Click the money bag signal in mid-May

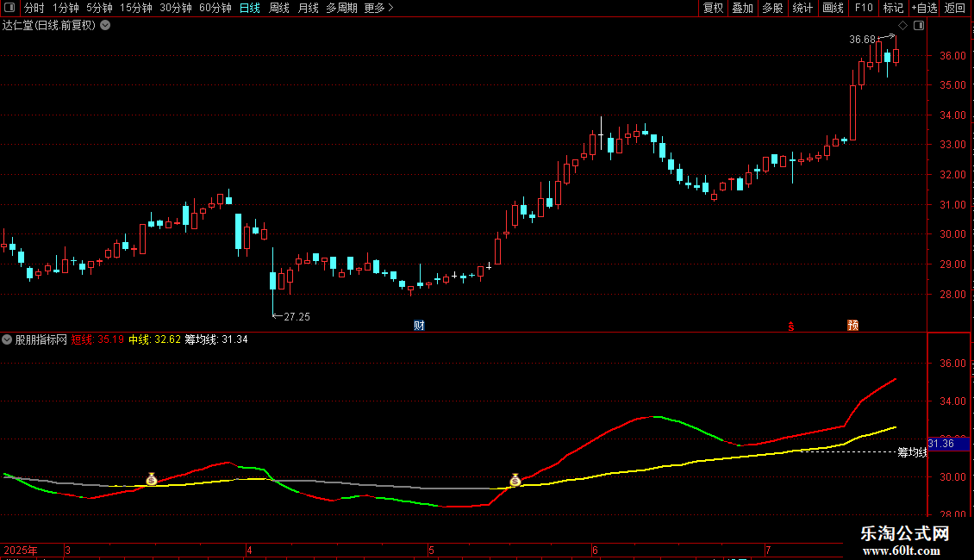pos(515,479)
